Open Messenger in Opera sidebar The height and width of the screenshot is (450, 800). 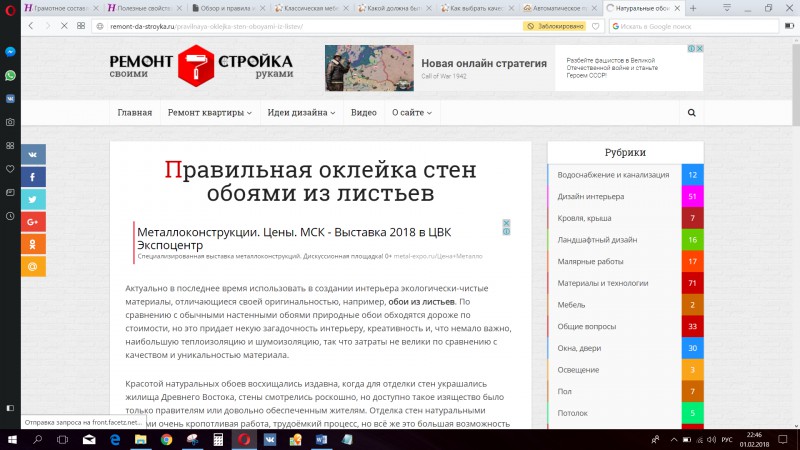10,52
